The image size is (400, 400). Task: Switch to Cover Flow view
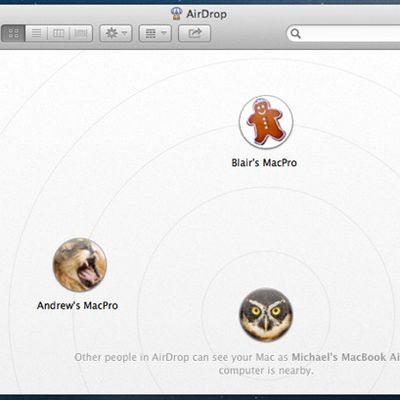[x=81, y=33]
